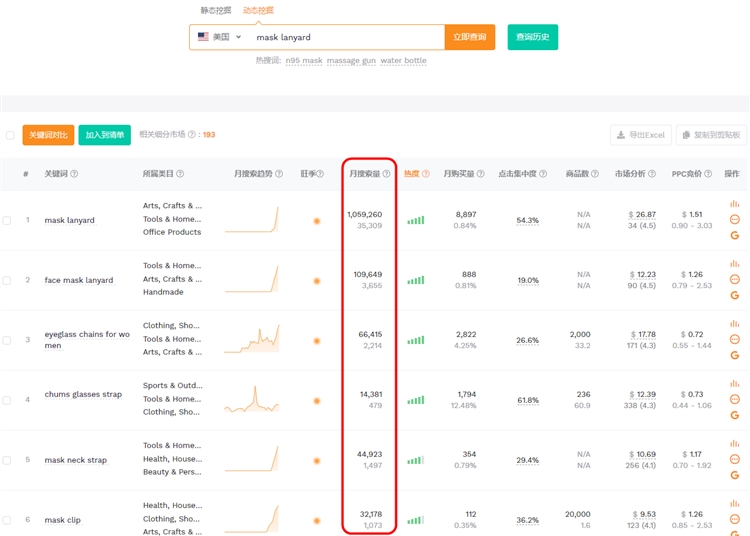
Task: Click help icon next to 点击集中度 header
Action: [x=543, y=174]
